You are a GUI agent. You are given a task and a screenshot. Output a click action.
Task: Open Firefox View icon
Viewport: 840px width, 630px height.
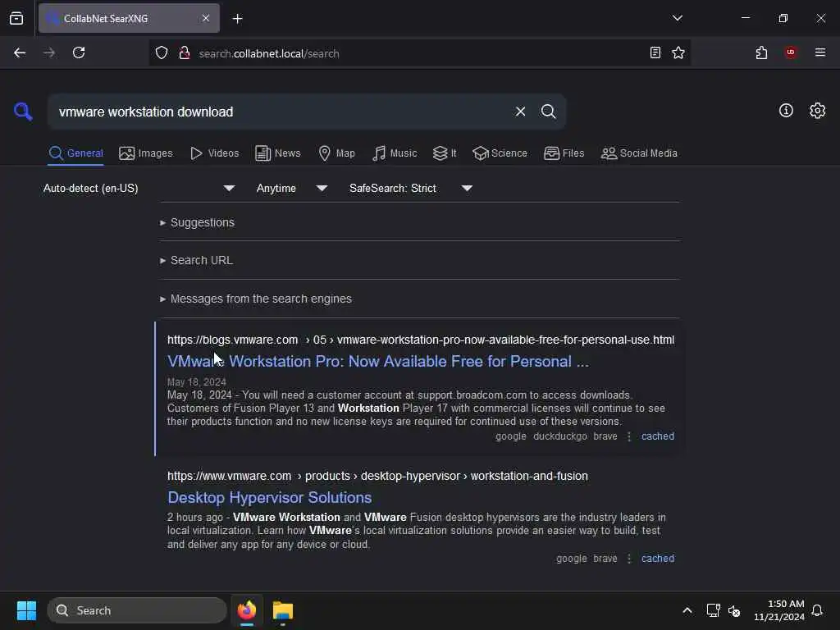click(16, 19)
